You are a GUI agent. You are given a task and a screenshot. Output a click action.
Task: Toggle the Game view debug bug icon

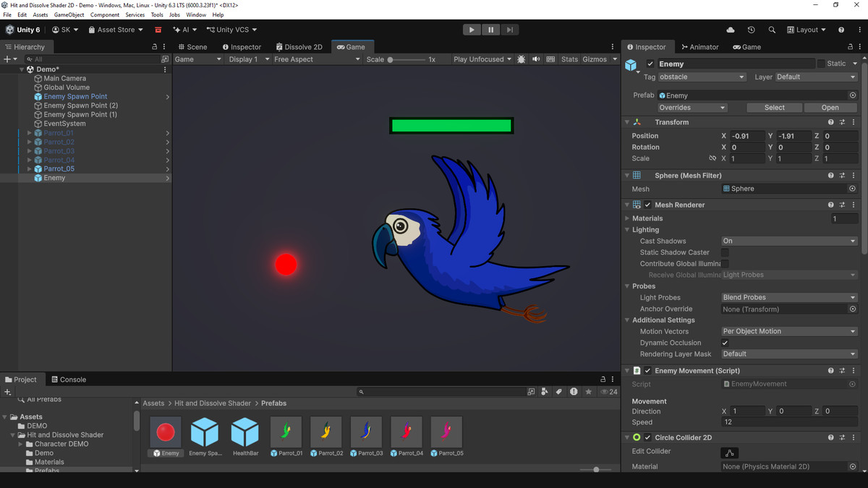pos(522,59)
